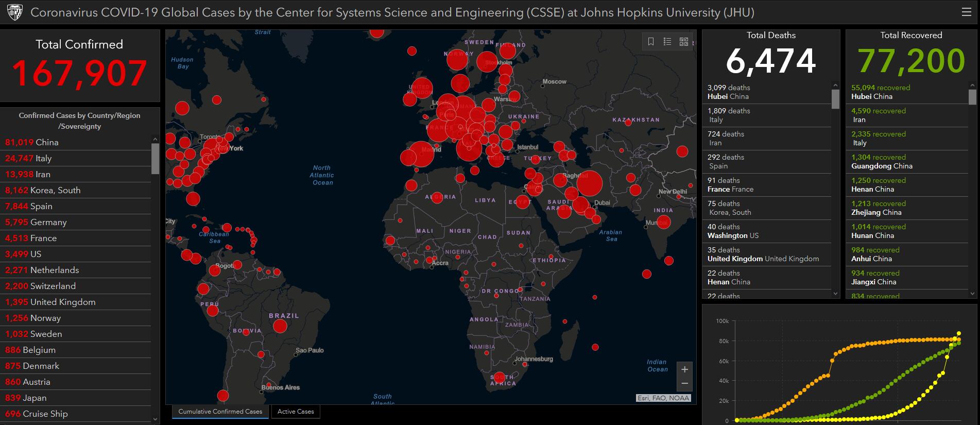Select Iran with 724 deaths
Image resolution: width=980 pixels, height=425 pixels.
coord(767,139)
